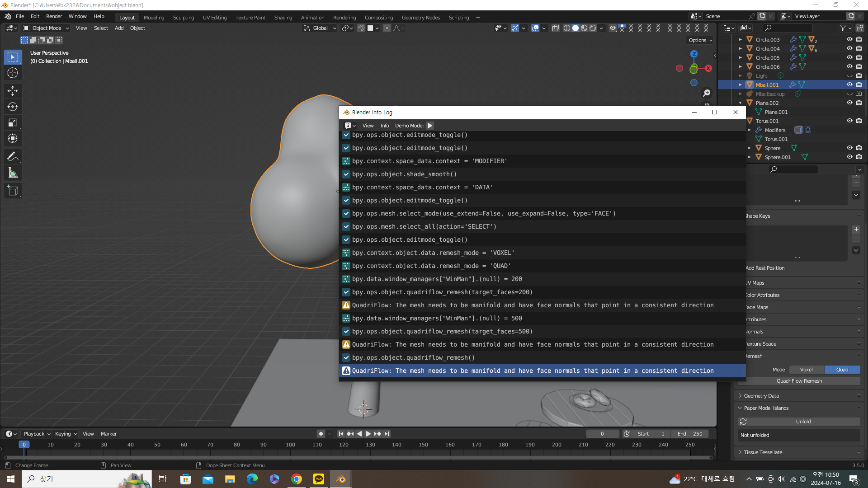Click the current frame number field

point(603,434)
